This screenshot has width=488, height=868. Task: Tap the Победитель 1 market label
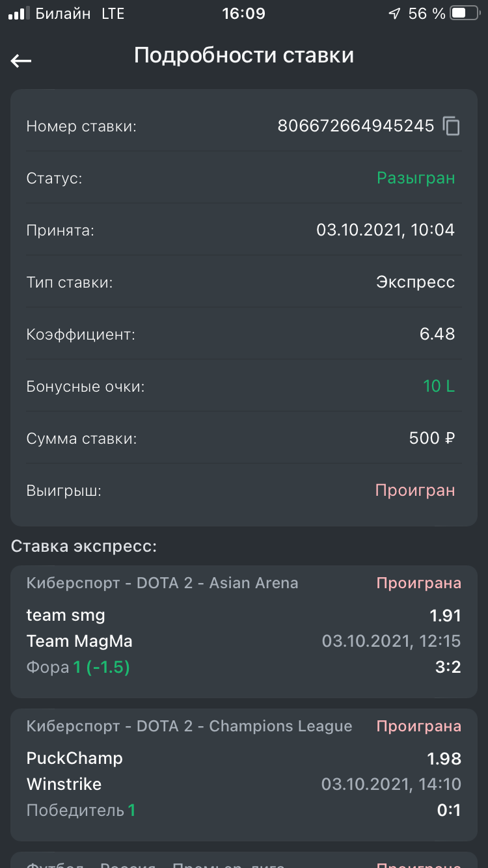(x=81, y=811)
